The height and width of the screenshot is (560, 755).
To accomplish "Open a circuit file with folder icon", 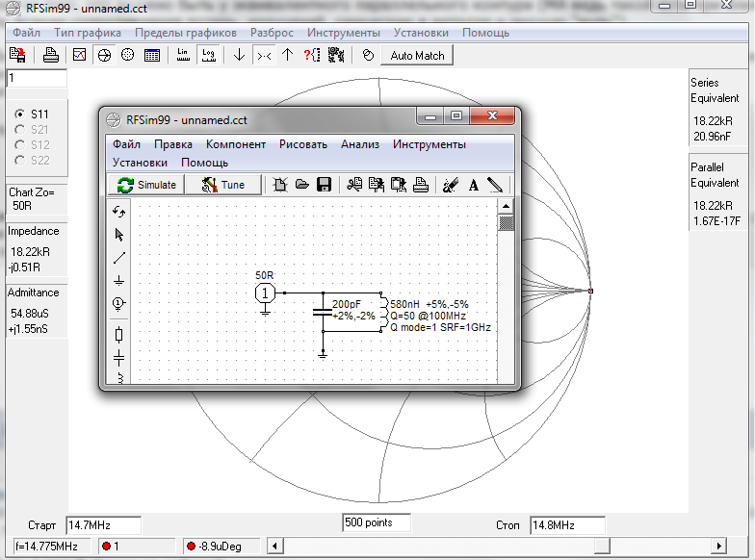I will (302, 185).
